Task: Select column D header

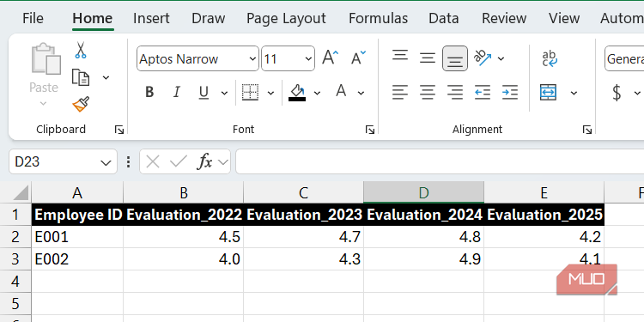Action: (424, 192)
